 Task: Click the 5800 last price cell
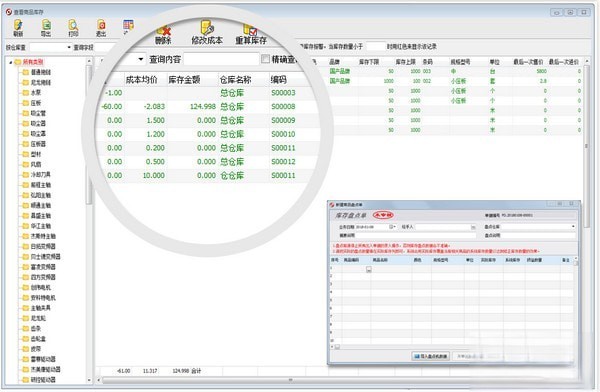coord(541,71)
